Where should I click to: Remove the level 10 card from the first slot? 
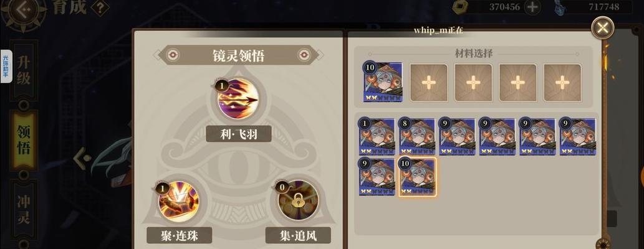point(383,82)
